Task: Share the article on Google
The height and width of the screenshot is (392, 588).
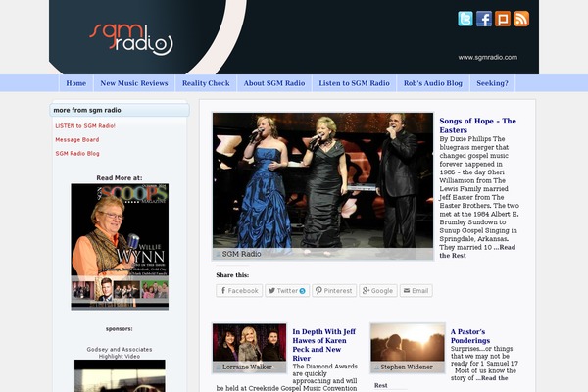Action: pyautogui.click(x=378, y=291)
